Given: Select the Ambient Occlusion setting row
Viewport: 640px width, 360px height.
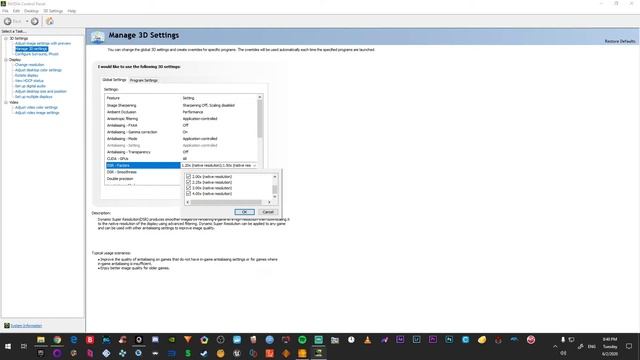Looking at the screenshot, I should click(182, 112).
